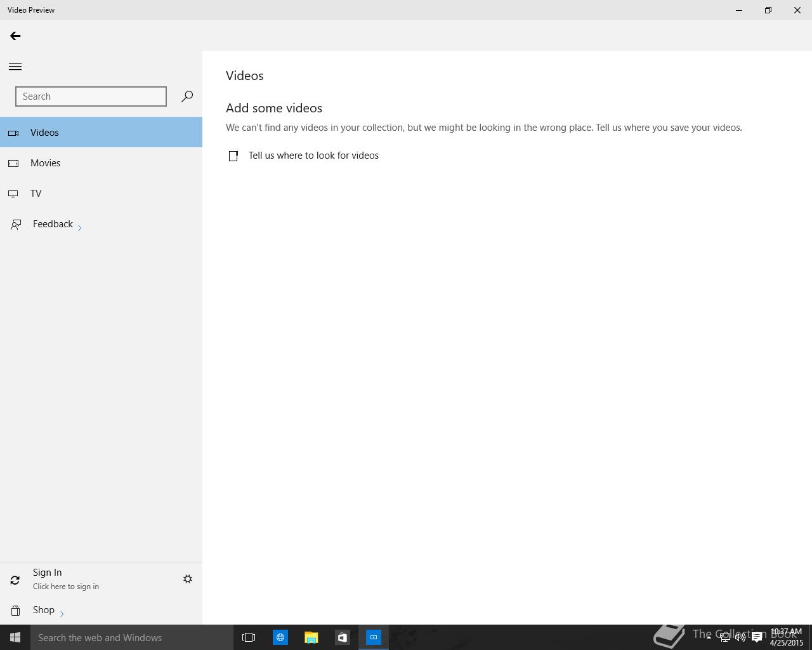Click Sign In in the sidebar

point(47,573)
